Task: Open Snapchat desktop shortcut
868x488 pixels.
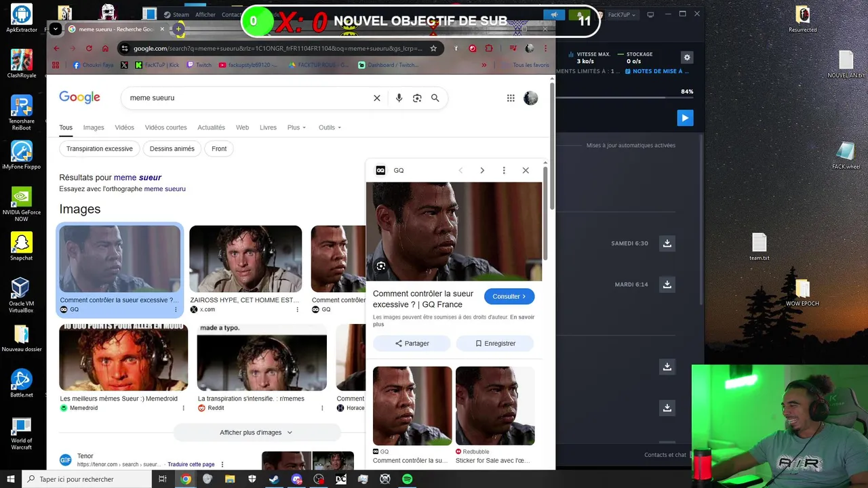Action: point(21,247)
